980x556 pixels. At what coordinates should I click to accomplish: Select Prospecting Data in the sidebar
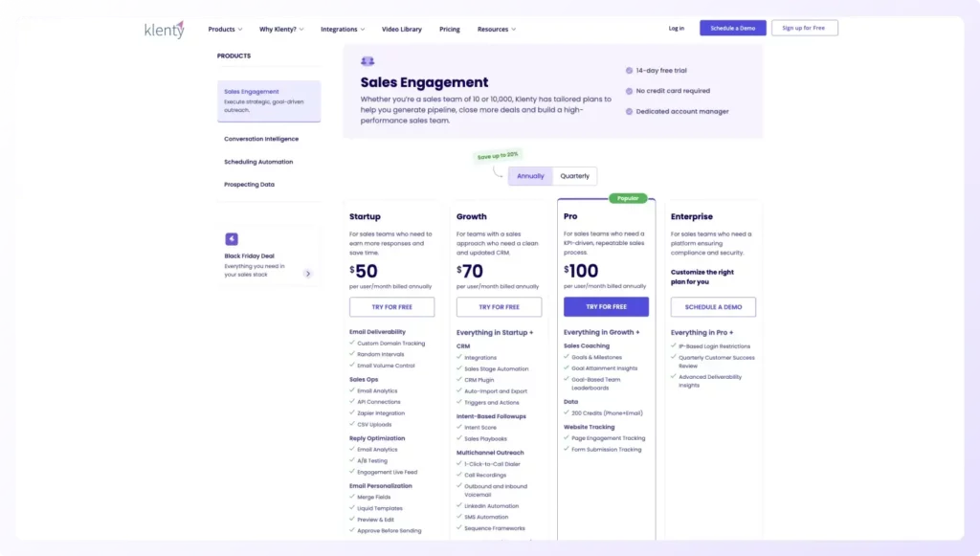click(x=249, y=185)
